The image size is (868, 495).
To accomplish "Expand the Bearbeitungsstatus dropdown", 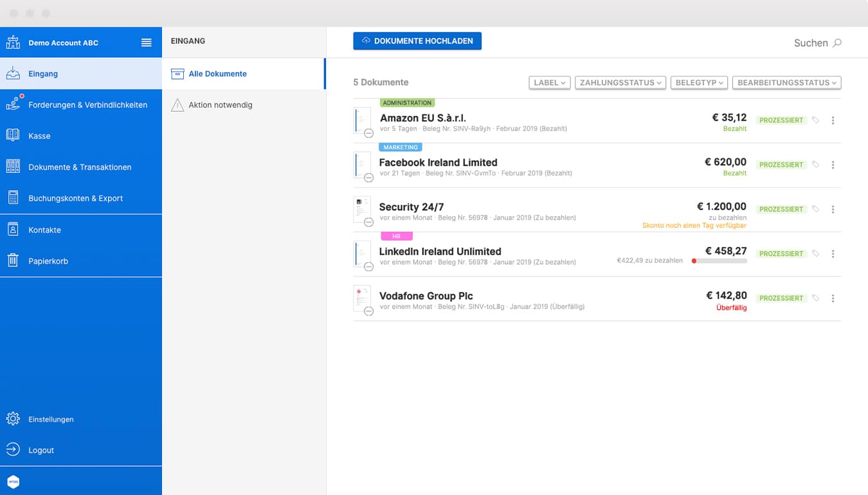I will 787,82.
